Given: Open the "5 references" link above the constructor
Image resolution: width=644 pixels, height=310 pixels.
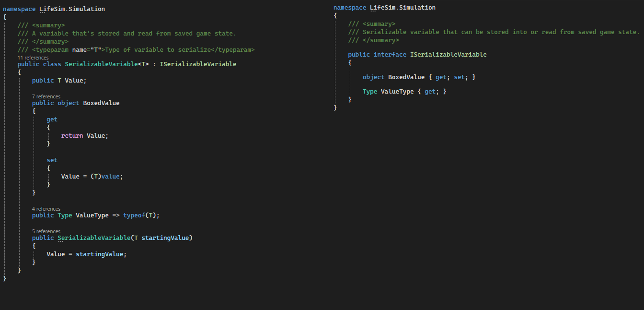Looking at the screenshot, I should [x=46, y=231].
